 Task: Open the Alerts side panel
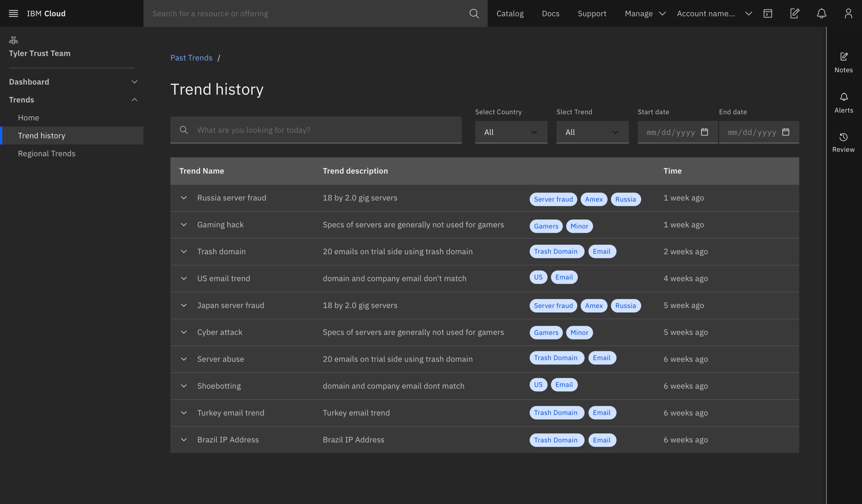(x=843, y=103)
